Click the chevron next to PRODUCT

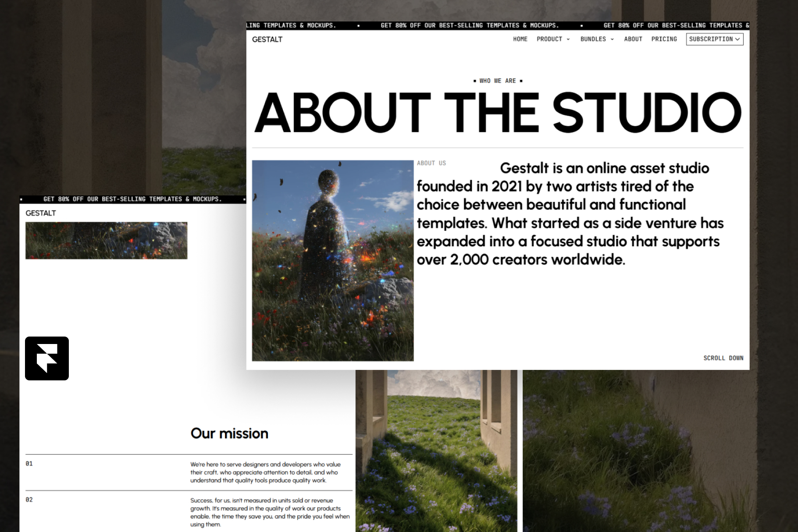pyautogui.click(x=568, y=39)
